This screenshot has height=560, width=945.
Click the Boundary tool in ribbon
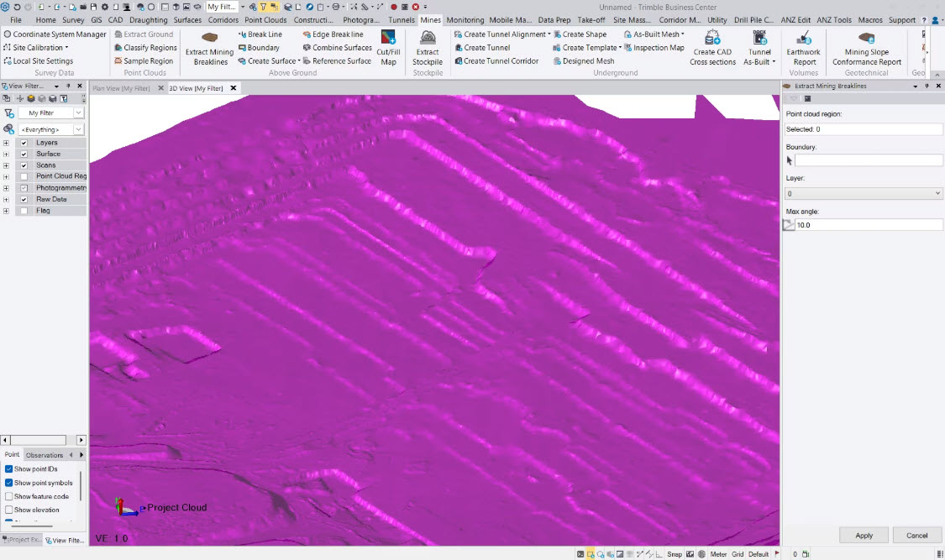pyautogui.click(x=260, y=48)
